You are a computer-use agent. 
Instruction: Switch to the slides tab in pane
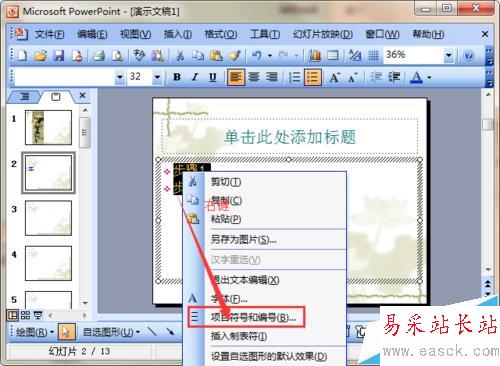[56, 97]
